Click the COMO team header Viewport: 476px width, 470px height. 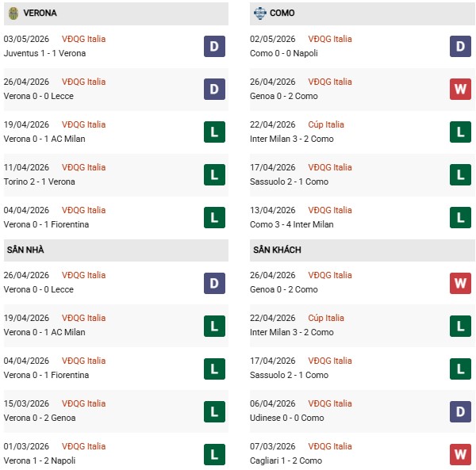[x=363, y=13]
